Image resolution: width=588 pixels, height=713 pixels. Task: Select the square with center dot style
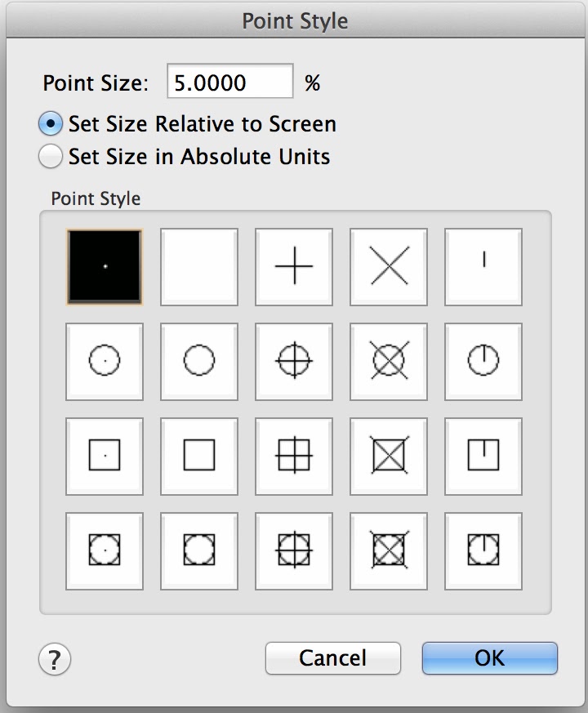[105, 456]
